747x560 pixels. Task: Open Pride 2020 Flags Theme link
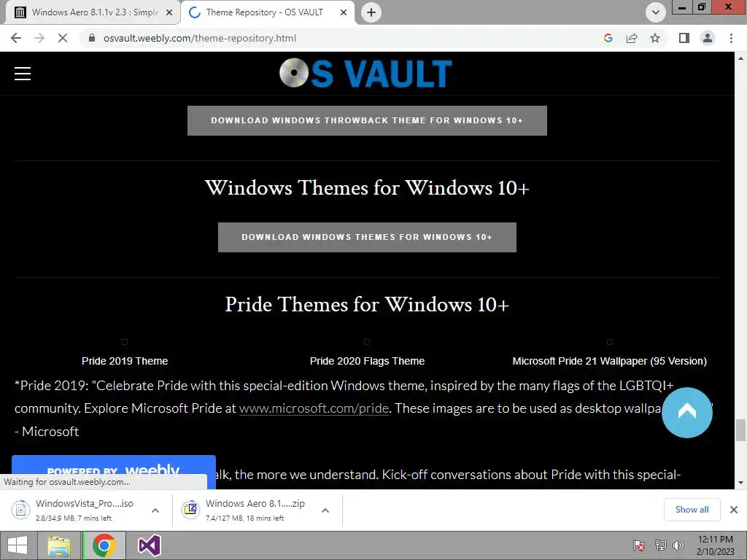click(367, 361)
